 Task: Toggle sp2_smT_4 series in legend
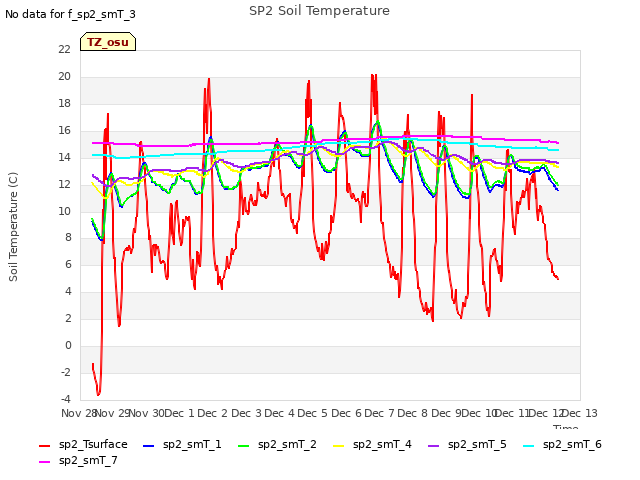pos(372,444)
